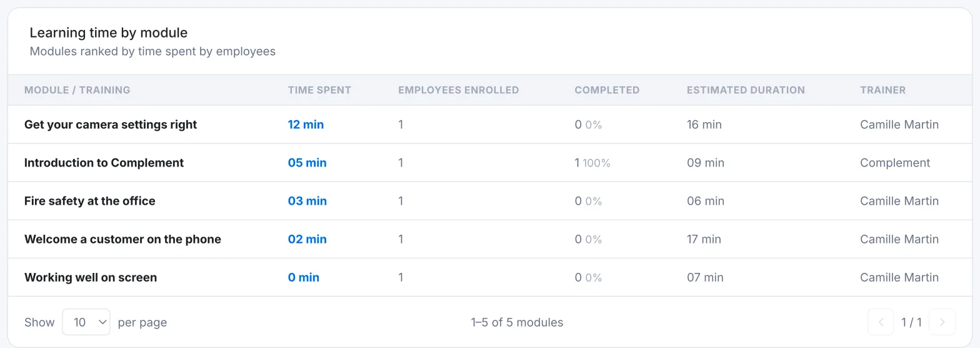The height and width of the screenshot is (348, 980).
Task: Select the 06 min estimated duration cell
Action: 706,201
